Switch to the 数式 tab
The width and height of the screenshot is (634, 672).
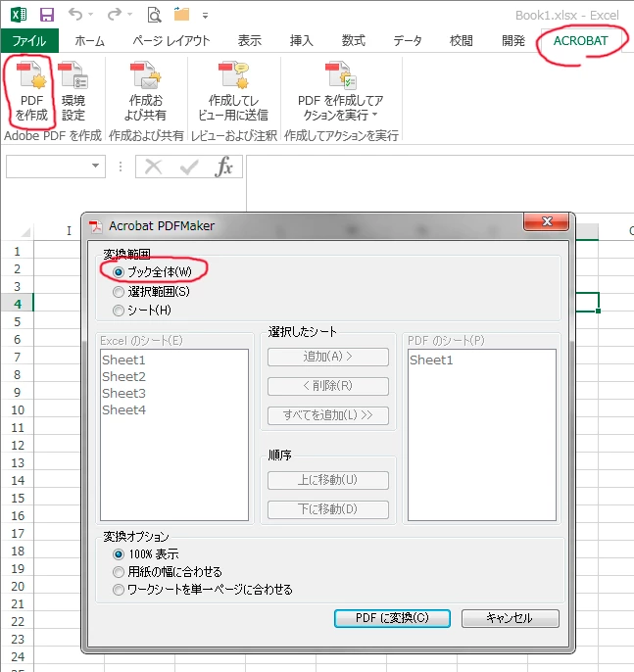click(353, 41)
